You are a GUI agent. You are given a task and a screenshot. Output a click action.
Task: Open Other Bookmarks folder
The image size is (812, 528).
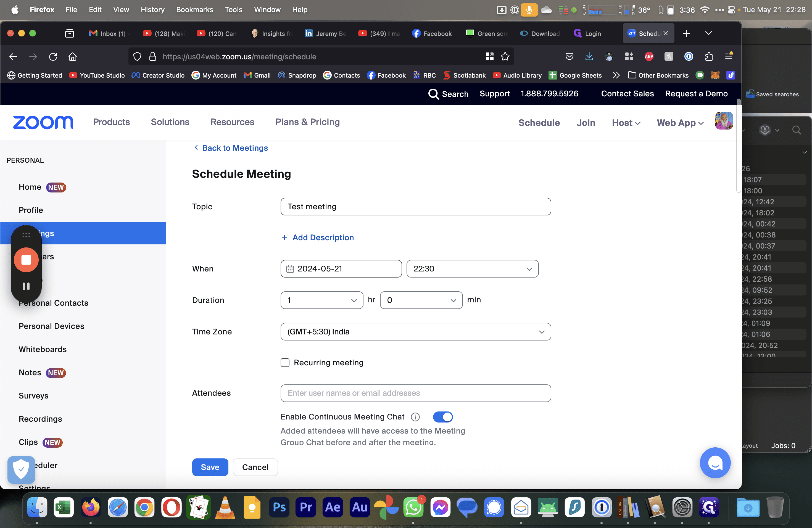coord(658,75)
